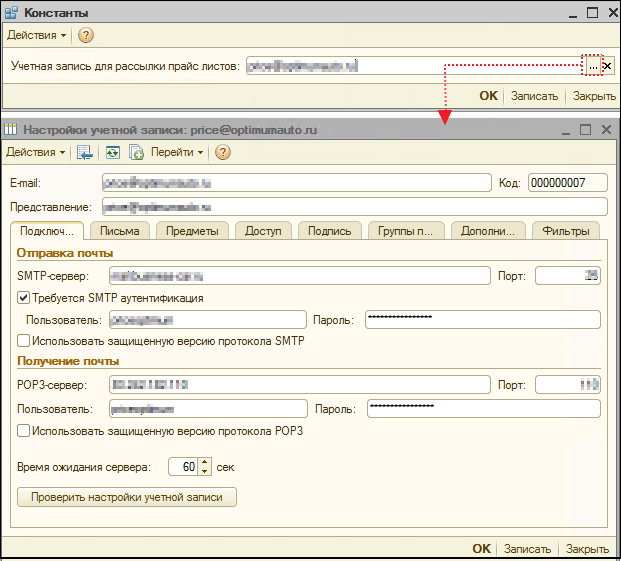Click the Представление input field
The height and width of the screenshot is (561, 621).
point(354,207)
